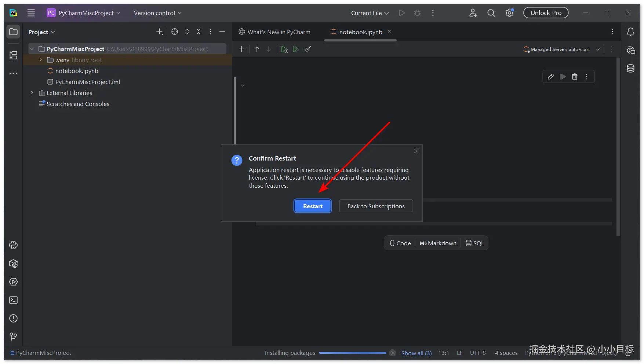Click the Debug bug icon

[x=417, y=13]
